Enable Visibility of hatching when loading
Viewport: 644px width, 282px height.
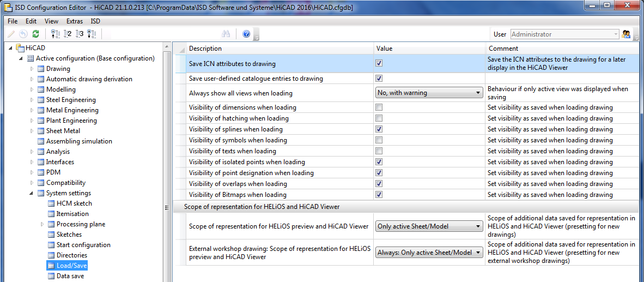coord(379,118)
